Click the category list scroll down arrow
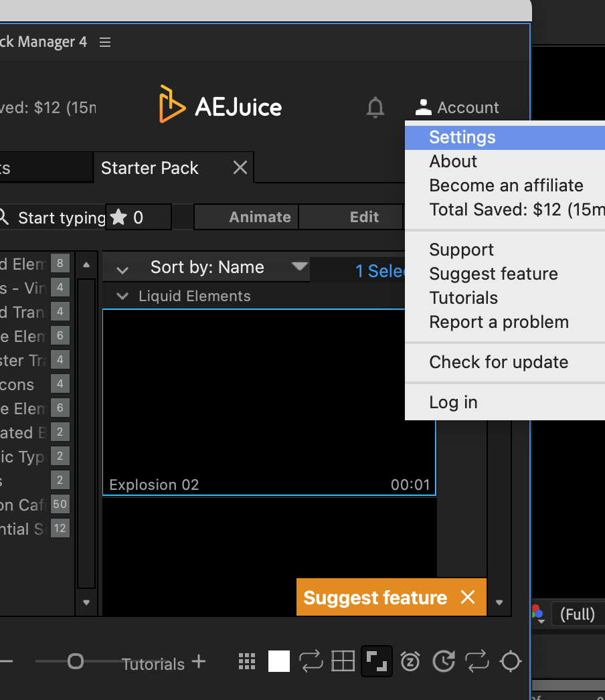This screenshot has height=700, width=605. pyautogui.click(x=86, y=602)
